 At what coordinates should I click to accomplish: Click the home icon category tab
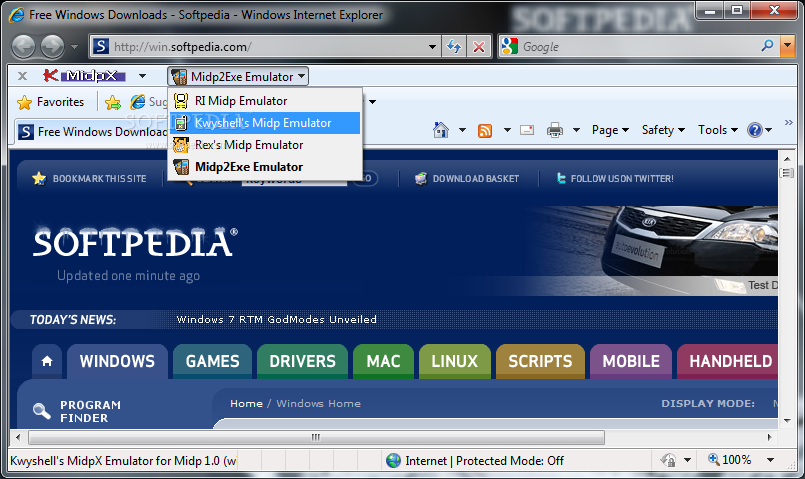click(47, 361)
